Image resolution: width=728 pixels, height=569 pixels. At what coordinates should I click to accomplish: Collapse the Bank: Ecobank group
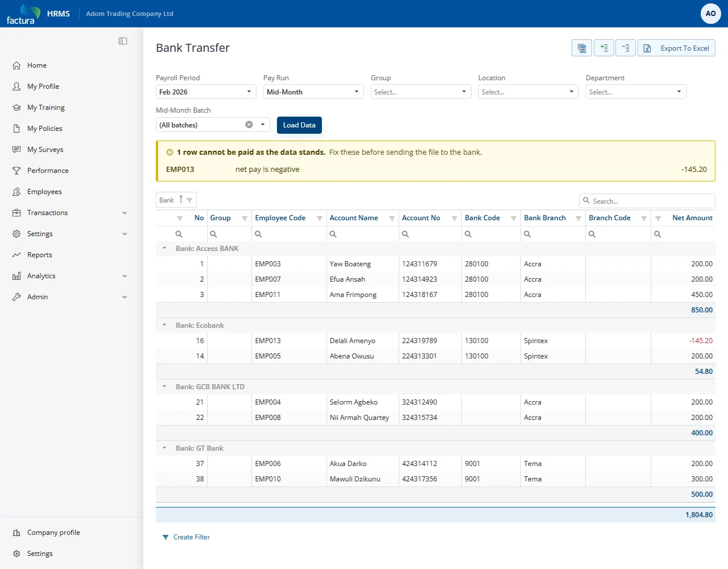[x=164, y=325]
